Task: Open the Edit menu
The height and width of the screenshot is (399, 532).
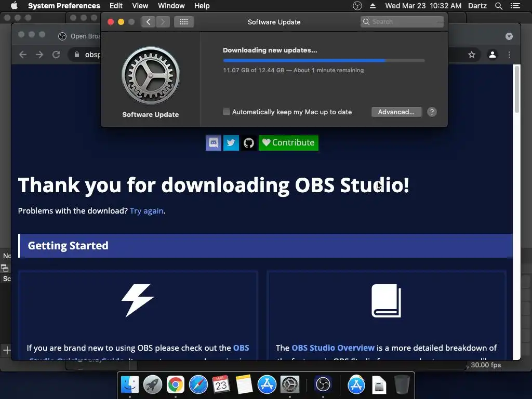Action: (x=116, y=6)
